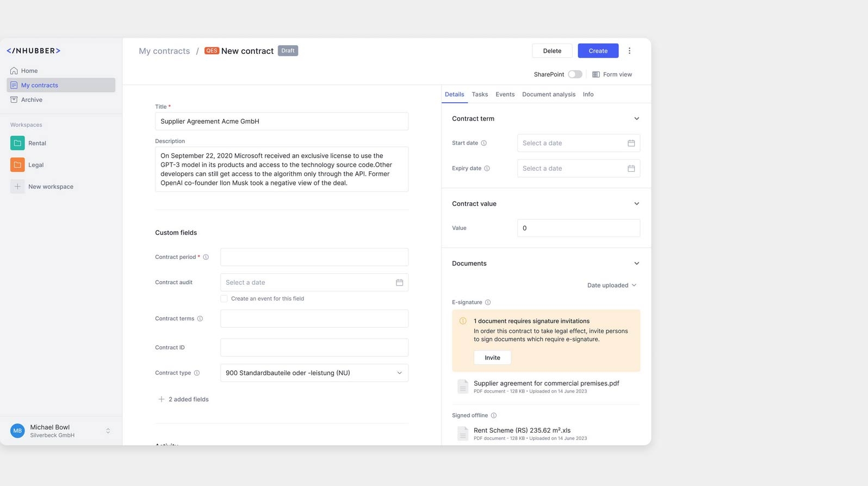The image size is (868, 486).
Task: Click the Contract period input field
Action: click(x=314, y=257)
